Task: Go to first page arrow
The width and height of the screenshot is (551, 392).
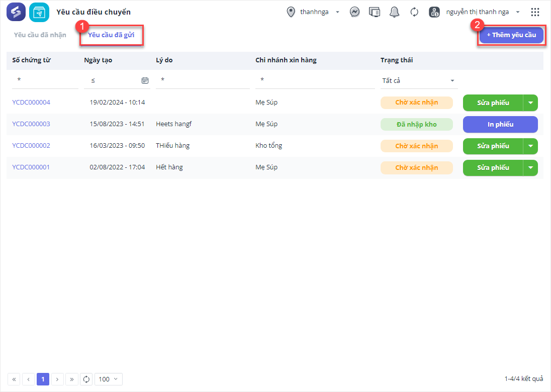Action: (x=14, y=379)
